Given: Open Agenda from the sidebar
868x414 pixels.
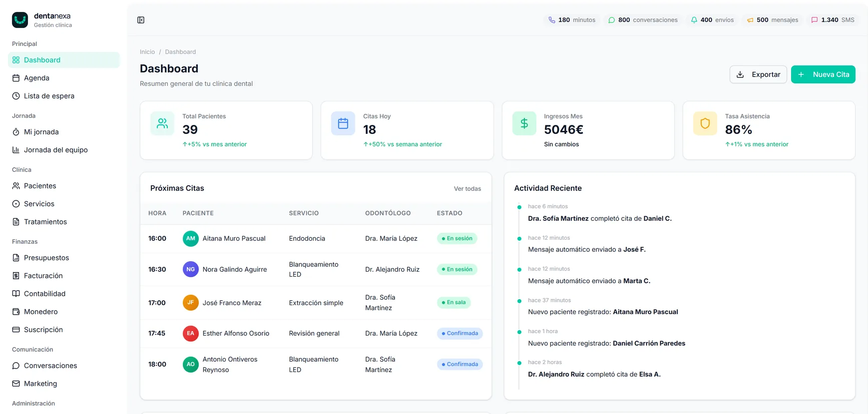Looking at the screenshot, I should 64,78.
